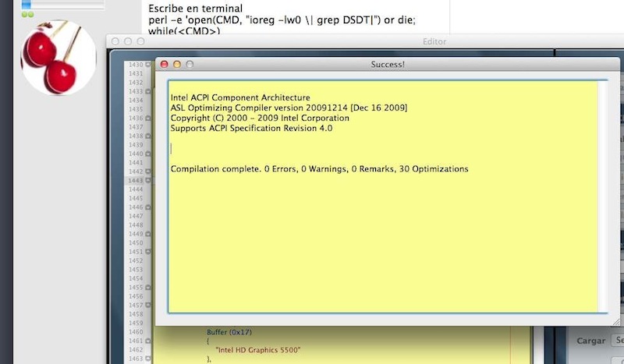Toggle fold marker beside line 1463
Viewport: 624px width, 364px height.
[147, 359]
